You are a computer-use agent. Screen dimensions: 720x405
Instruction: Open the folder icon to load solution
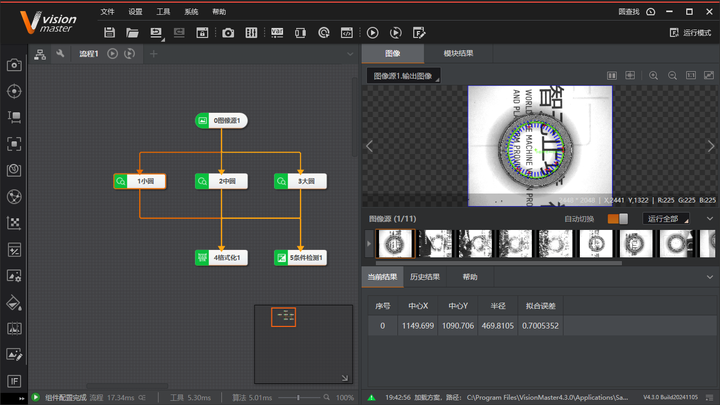pos(132,33)
